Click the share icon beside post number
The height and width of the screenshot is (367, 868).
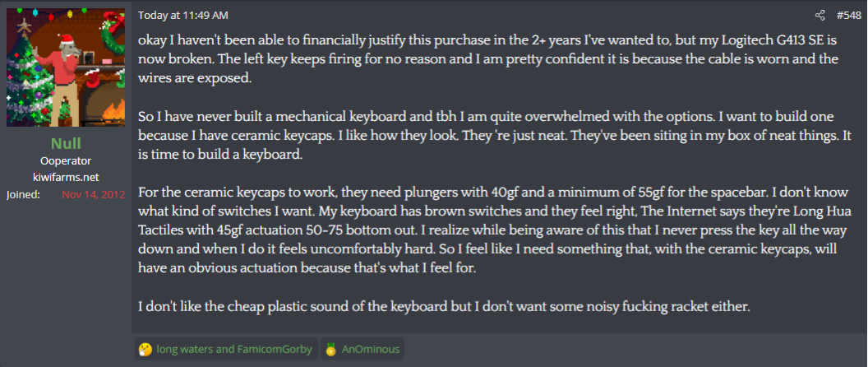[x=820, y=16]
